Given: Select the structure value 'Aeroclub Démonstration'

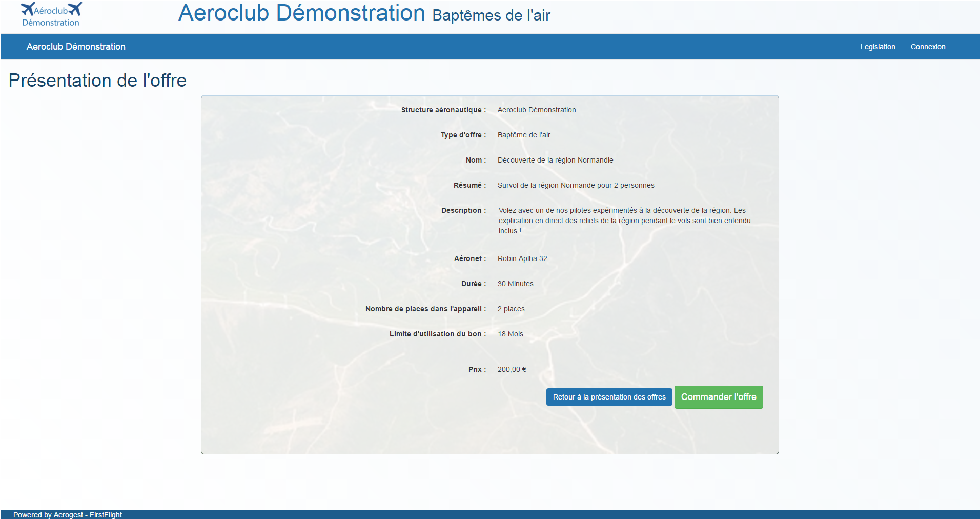Looking at the screenshot, I should point(537,110).
